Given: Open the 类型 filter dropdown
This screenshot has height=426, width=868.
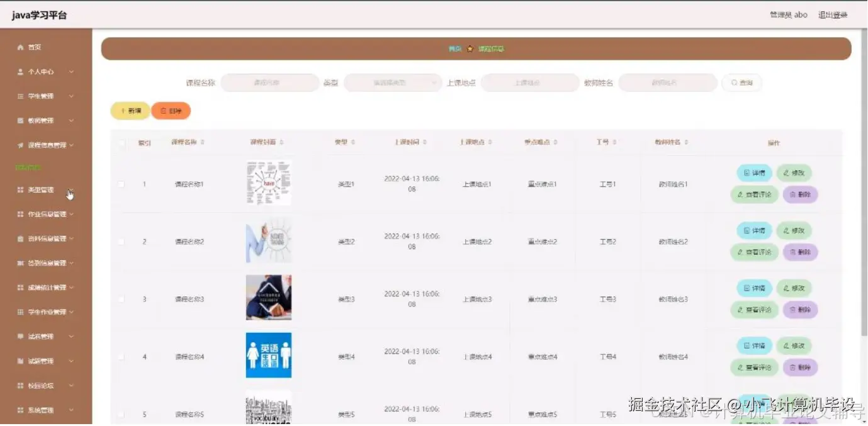Looking at the screenshot, I should click(392, 82).
